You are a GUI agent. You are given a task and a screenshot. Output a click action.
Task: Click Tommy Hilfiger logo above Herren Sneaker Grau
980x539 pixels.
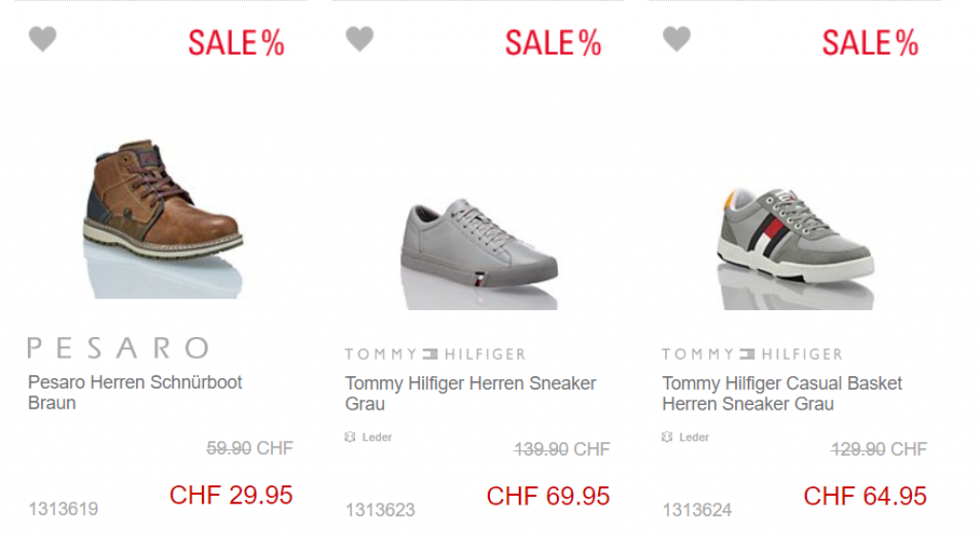[435, 354]
